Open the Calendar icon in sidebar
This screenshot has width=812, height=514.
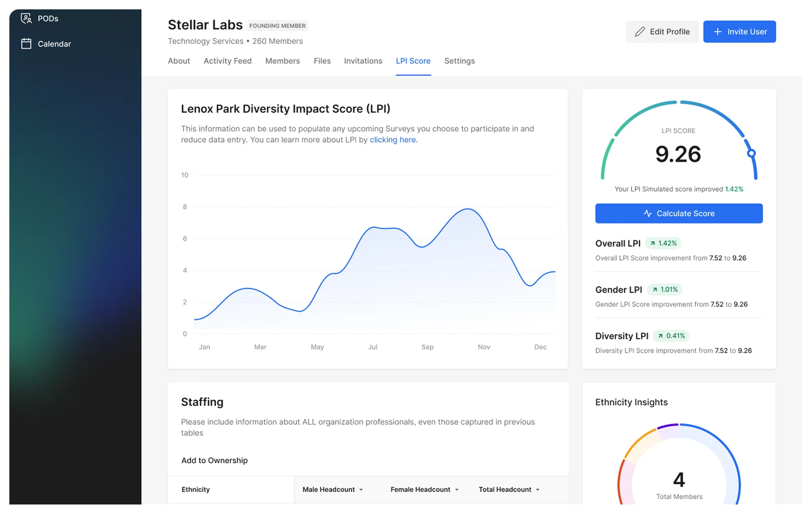tap(26, 43)
